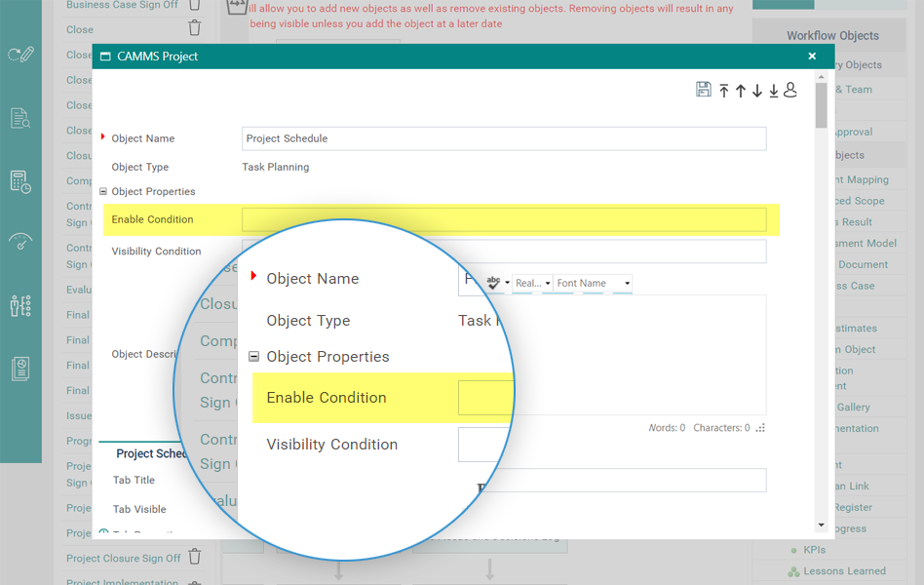Click the Tab Visible label
Image resolution: width=924 pixels, height=585 pixels.
[x=139, y=509]
